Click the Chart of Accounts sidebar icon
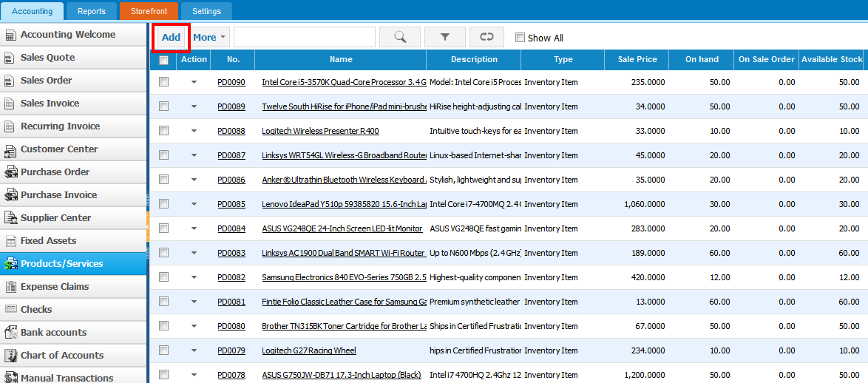This screenshot has width=868, height=383. [10, 356]
